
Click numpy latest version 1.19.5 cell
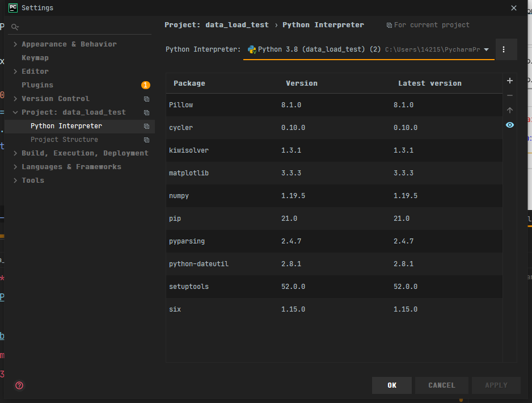tap(406, 196)
